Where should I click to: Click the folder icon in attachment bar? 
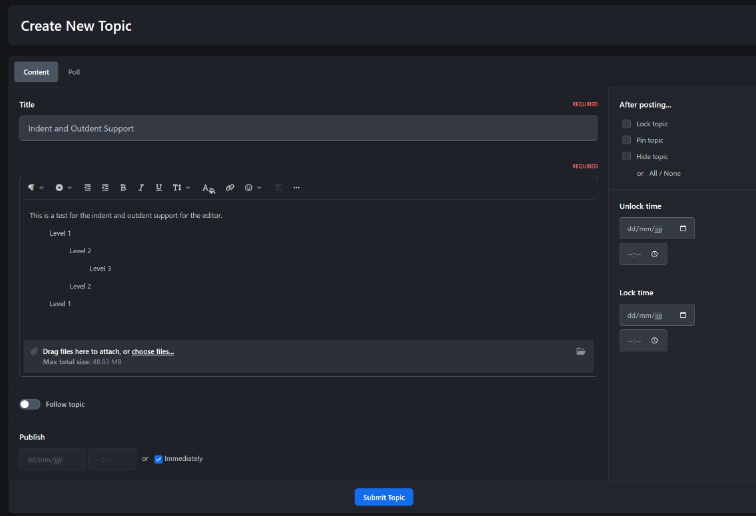point(581,351)
